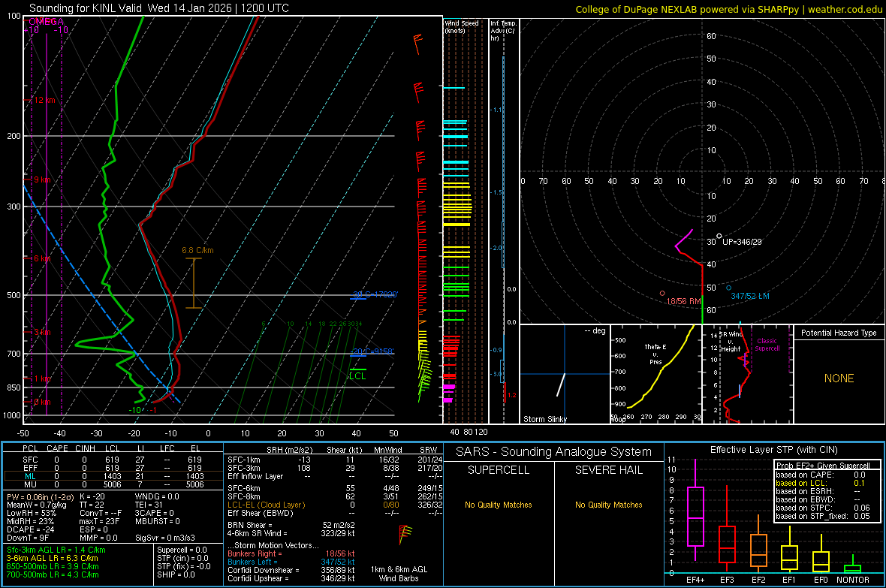Click 'No Quality Matches' under SEVERE HAIL

tap(608, 505)
